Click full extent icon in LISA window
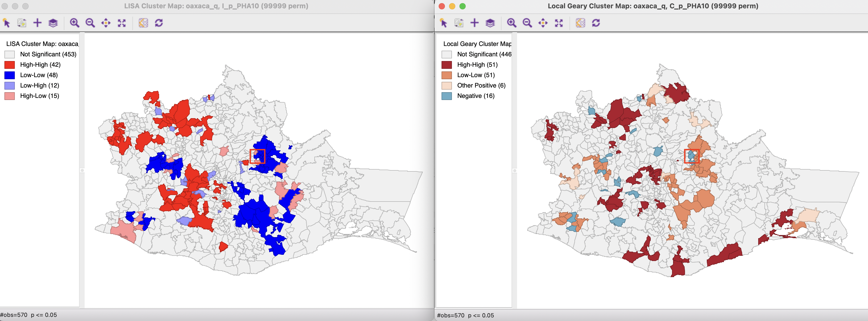Viewport: 868px width, 321px height. pyautogui.click(x=122, y=23)
